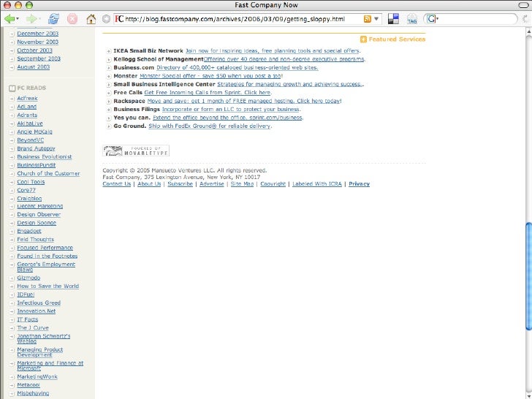
Task: Visit the Adrants link
Action: coord(27,115)
